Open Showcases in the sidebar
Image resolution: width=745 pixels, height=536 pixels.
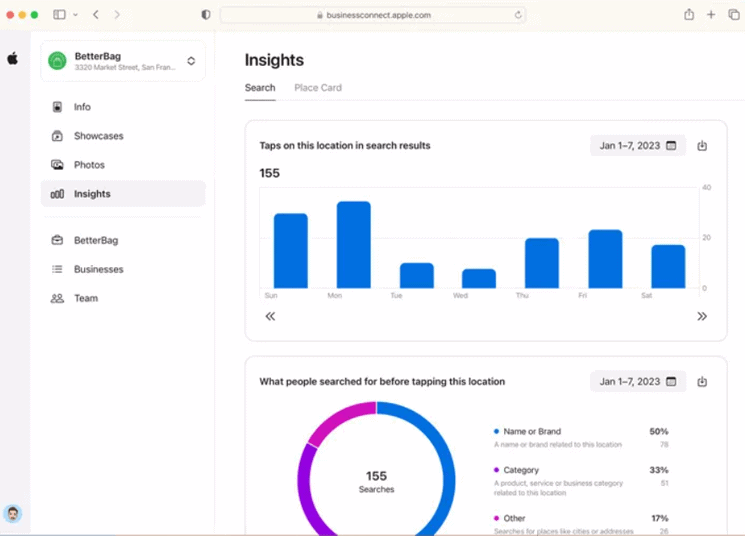tap(98, 136)
